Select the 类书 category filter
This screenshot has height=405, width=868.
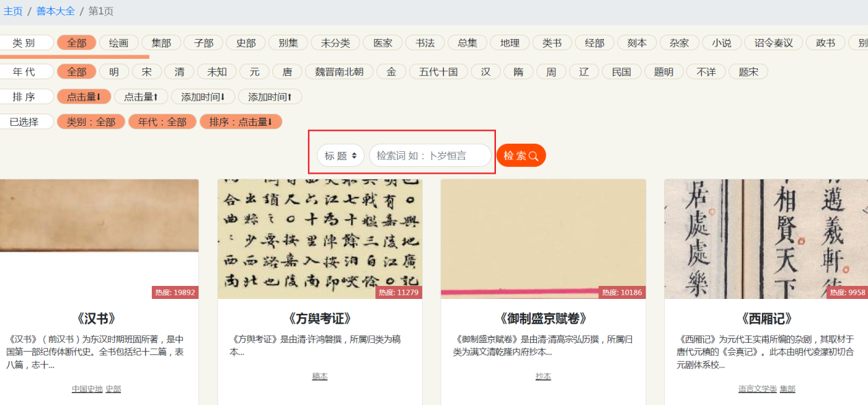tap(553, 42)
